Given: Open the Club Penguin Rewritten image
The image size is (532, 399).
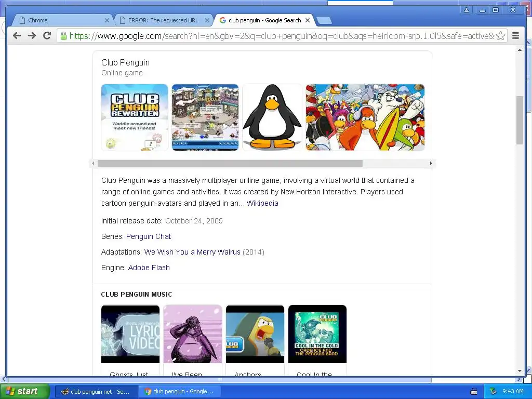Looking at the screenshot, I should 135,117.
